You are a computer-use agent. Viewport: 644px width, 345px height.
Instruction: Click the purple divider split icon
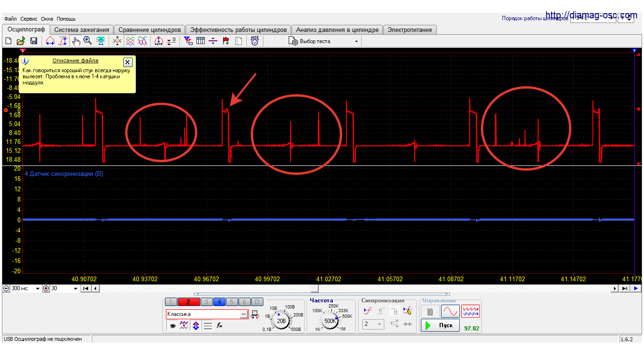pyautogui.click(x=213, y=41)
